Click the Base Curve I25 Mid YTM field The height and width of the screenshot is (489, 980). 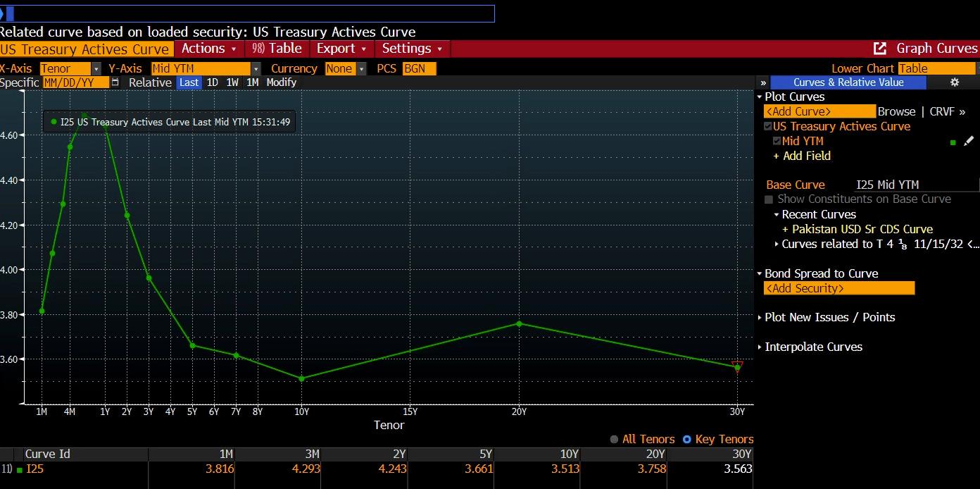[x=917, y=185]
